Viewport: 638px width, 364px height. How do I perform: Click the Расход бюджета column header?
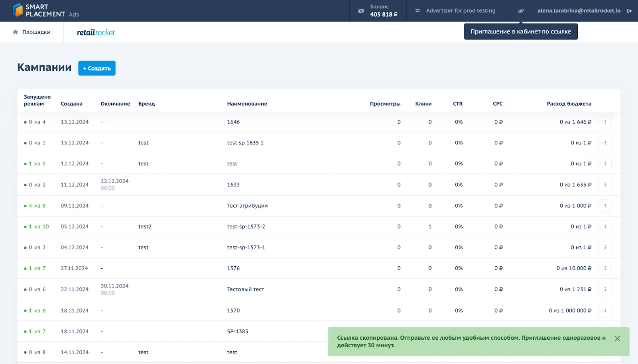[x=569, y=104]
